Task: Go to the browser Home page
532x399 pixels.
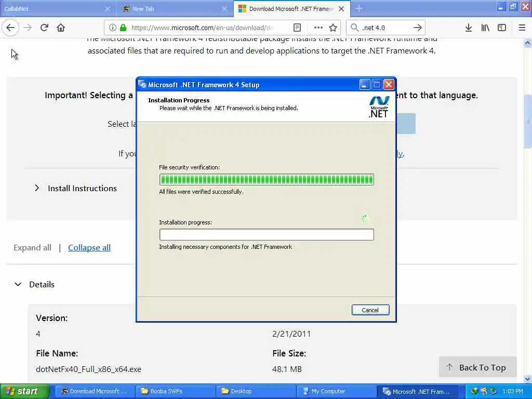Action: 61,28
